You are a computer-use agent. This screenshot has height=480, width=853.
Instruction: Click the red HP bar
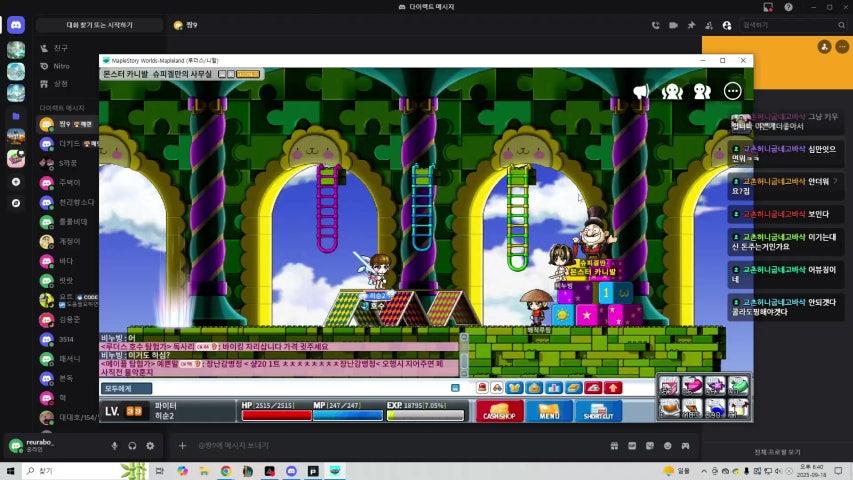[x=276, y=415]
